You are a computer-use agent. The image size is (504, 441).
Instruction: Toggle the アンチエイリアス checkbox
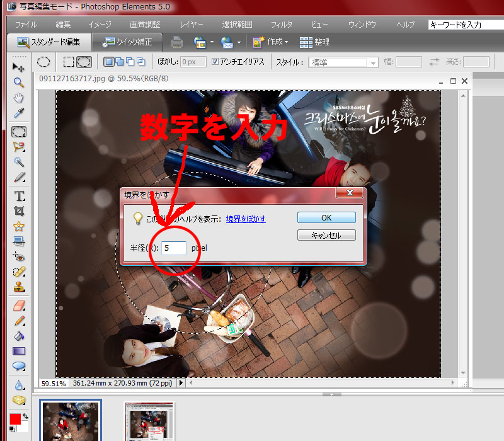pyautogui.click(x=215, y=61)
